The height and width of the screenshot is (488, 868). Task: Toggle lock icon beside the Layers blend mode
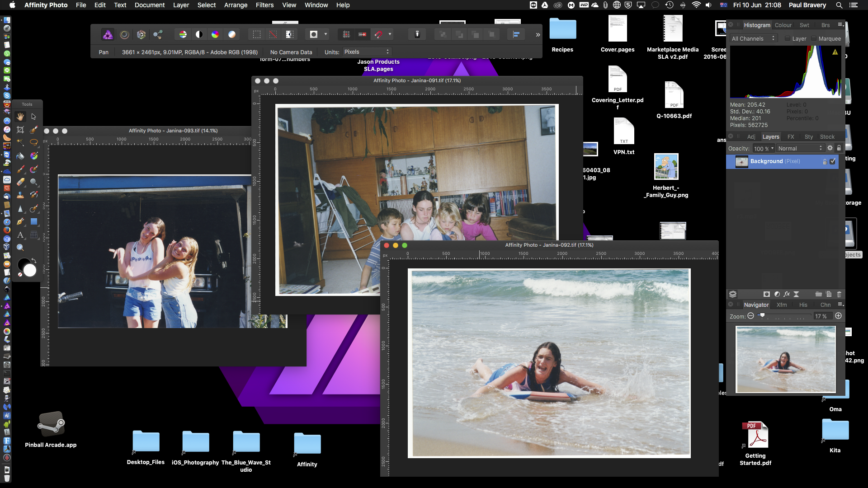pyautogui.click(x=839, y=148)
